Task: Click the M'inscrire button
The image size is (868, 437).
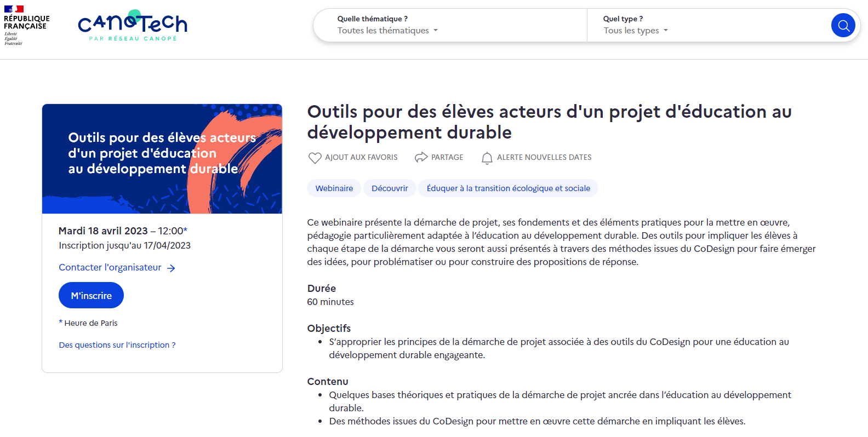Action: click(x=91, y=295)
